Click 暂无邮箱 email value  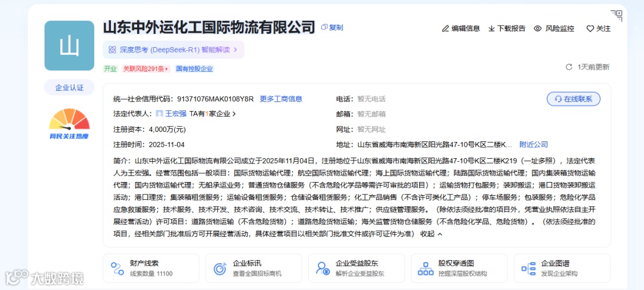[371, 114]
